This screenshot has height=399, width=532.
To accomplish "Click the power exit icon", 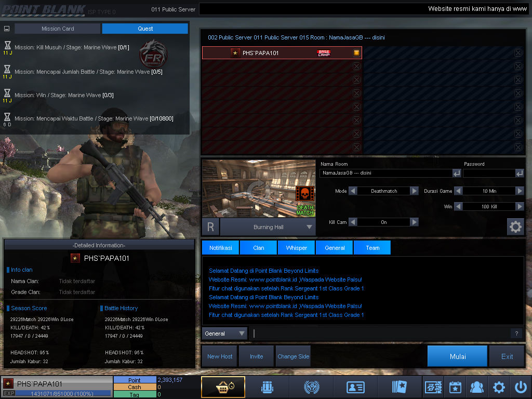I will tap(521, 387).
